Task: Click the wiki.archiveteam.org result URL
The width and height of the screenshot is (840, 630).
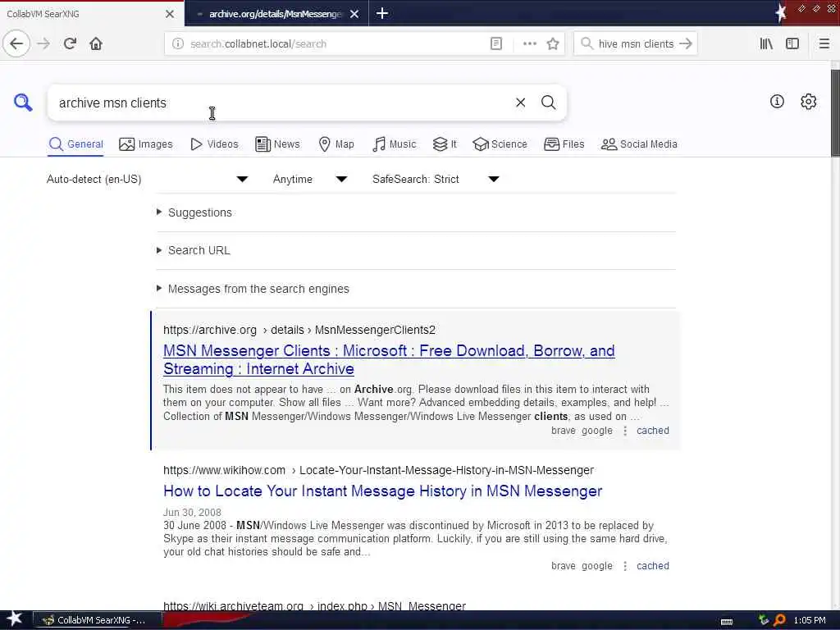Action: click(314, 606)
